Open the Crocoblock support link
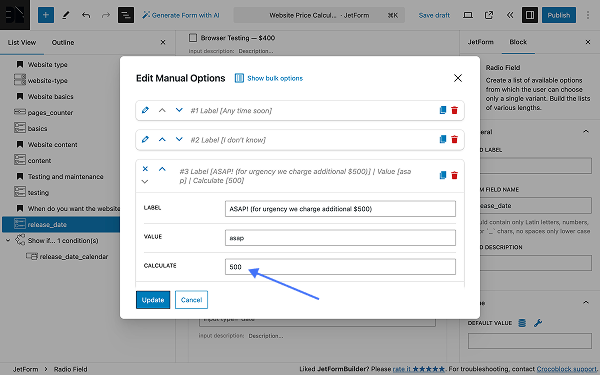The height and width of the screenshot is (375, 600). (x=566, y=369)
